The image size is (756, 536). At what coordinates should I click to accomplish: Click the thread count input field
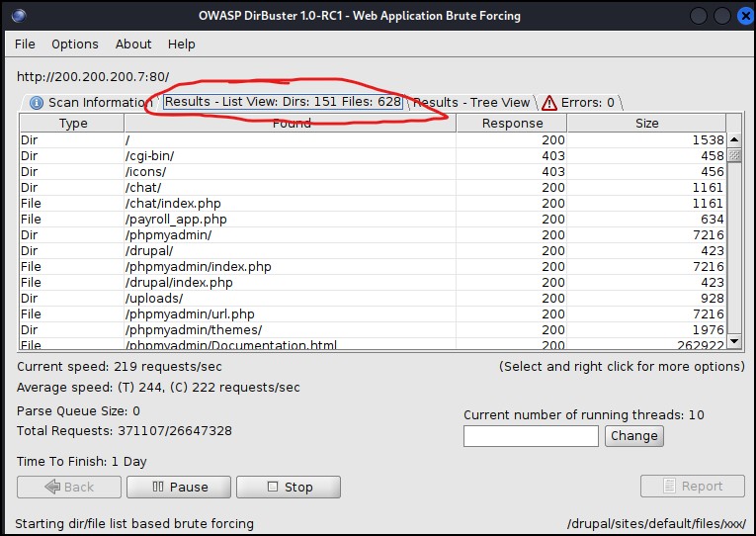tap(531, 436)
